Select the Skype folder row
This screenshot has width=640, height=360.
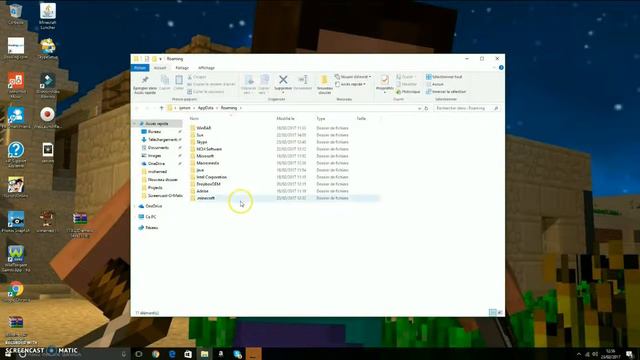pos(284,142)
